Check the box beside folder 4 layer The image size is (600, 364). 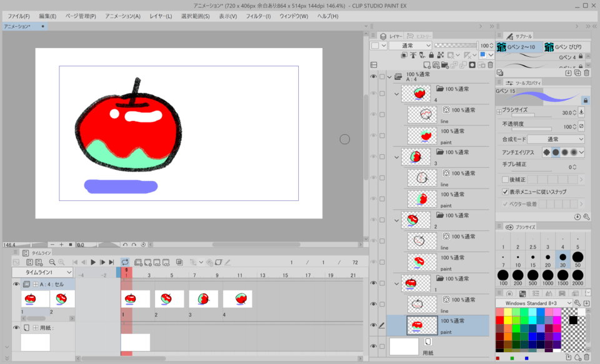coord(382,94)
